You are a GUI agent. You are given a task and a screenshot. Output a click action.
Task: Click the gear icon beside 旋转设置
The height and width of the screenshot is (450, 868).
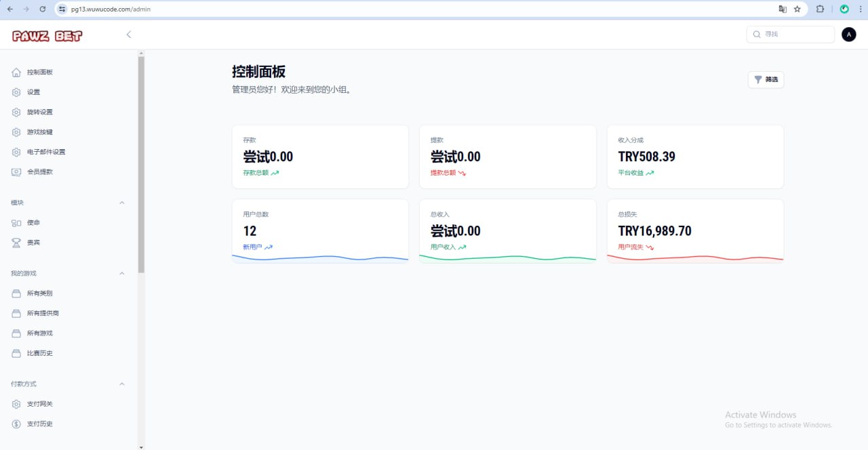tap(16, 112)
